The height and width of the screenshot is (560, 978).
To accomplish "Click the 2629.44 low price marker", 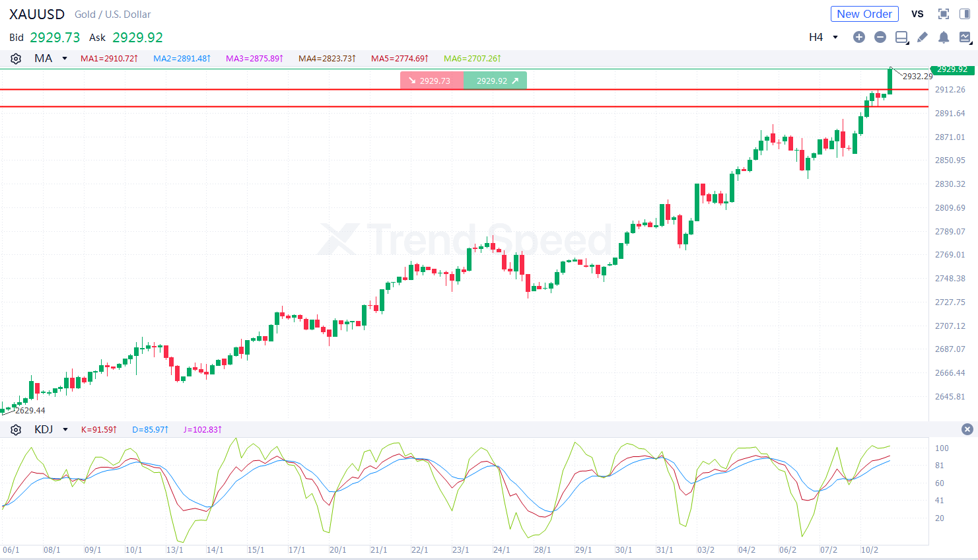I will (30, 411).
